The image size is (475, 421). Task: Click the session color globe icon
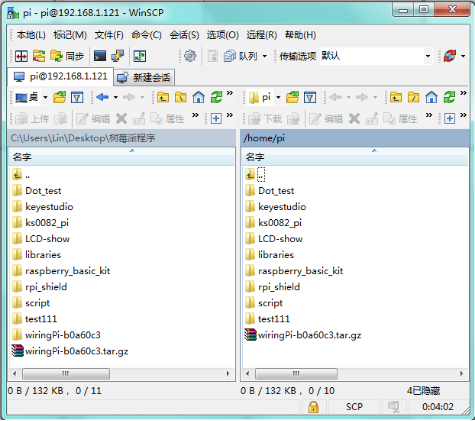click(449, 56)
